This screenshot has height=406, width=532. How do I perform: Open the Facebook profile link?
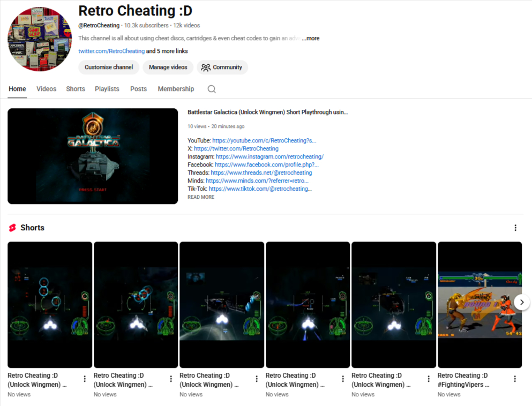pyautogui.click(x=267, y=164)
